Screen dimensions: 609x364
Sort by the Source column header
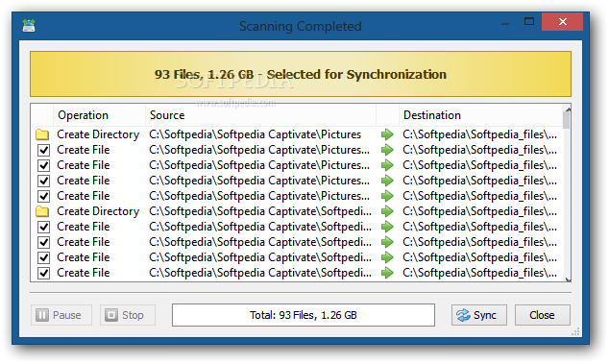[260, 115]
